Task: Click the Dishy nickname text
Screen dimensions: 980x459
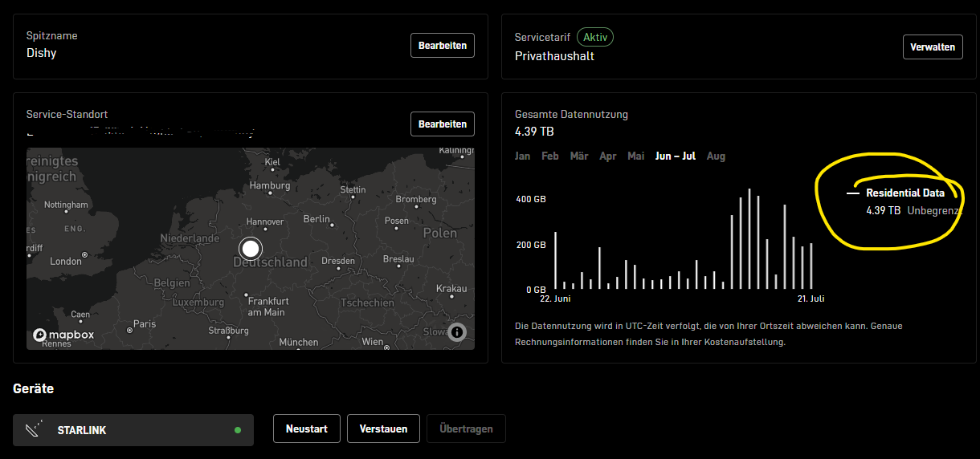Action: 42,54
